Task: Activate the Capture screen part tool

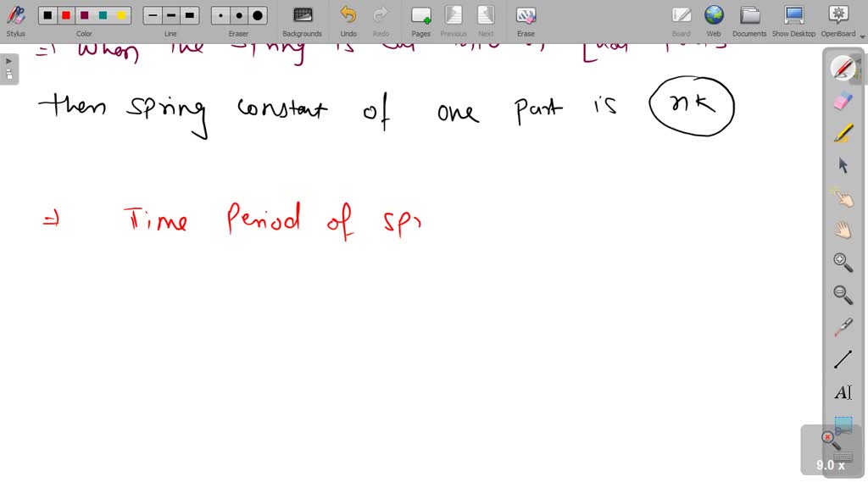Action: tap(843, 424)
